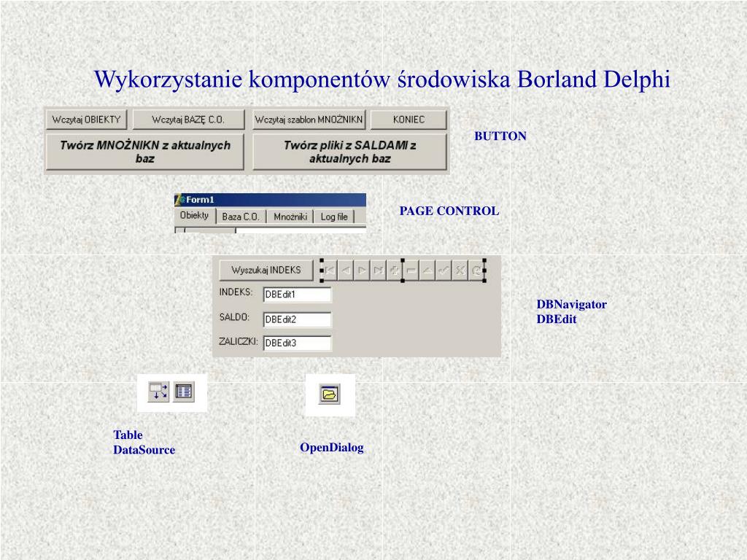Click the DBEdit3 ZALICZKI field
Image resolution: width=747 pixels, height=560 pixels.
pyautogui.click(x=298, y=343)
